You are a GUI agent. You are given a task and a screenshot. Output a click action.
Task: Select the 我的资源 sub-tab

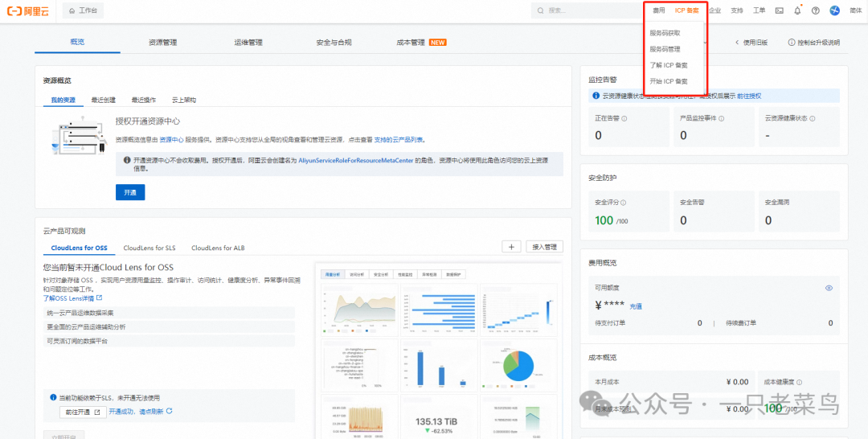tap(63, 101)
